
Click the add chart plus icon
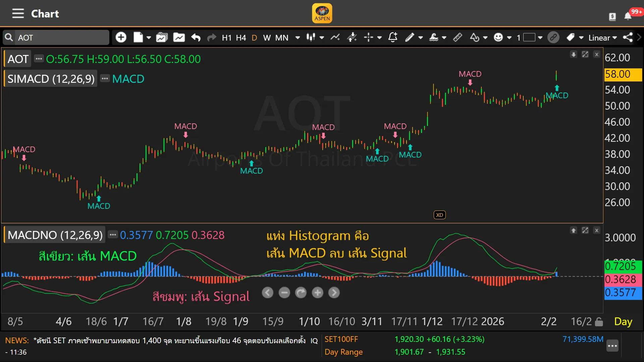point(121,37)
